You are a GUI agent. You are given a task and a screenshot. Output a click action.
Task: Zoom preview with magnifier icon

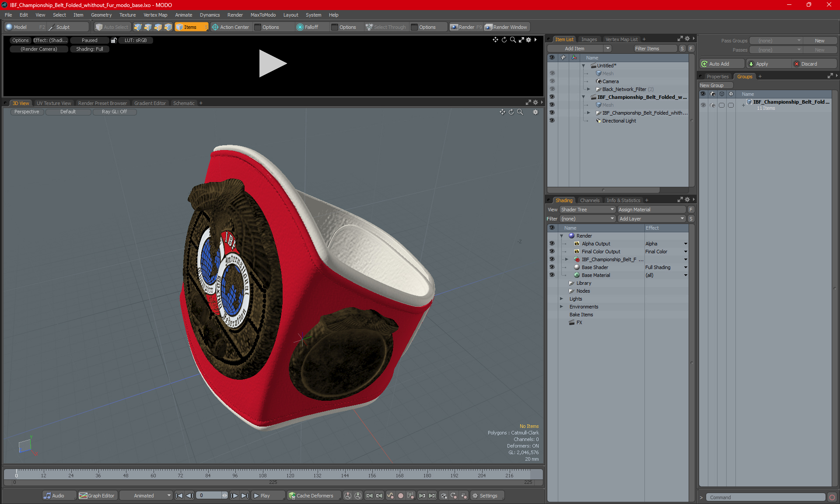513,40
